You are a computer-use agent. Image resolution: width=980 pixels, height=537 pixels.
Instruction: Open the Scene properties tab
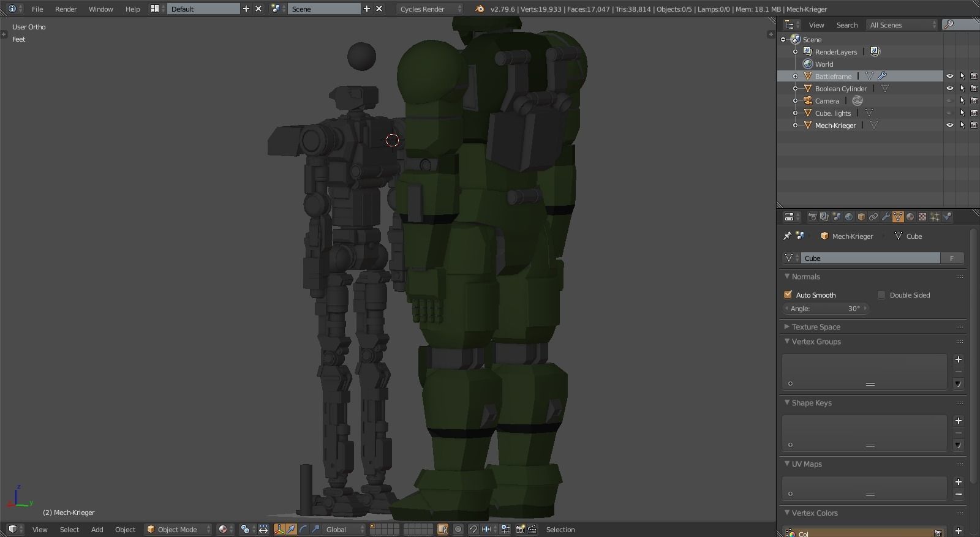tap(837, 217)
